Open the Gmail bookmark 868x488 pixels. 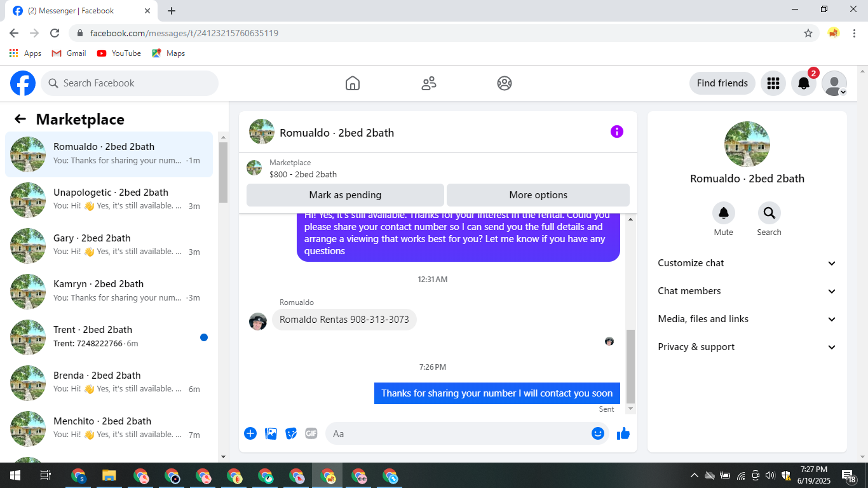click(x=69, y=53)
